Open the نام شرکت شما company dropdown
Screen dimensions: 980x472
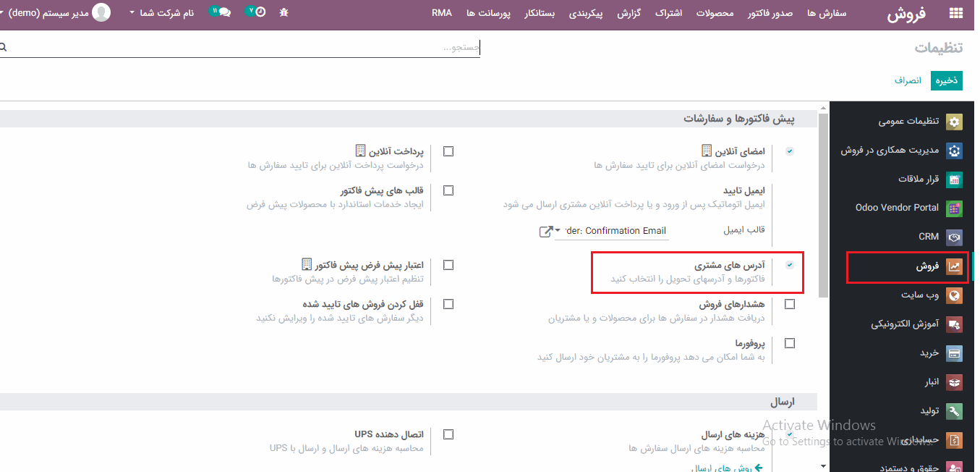click(x=161, y=13)
